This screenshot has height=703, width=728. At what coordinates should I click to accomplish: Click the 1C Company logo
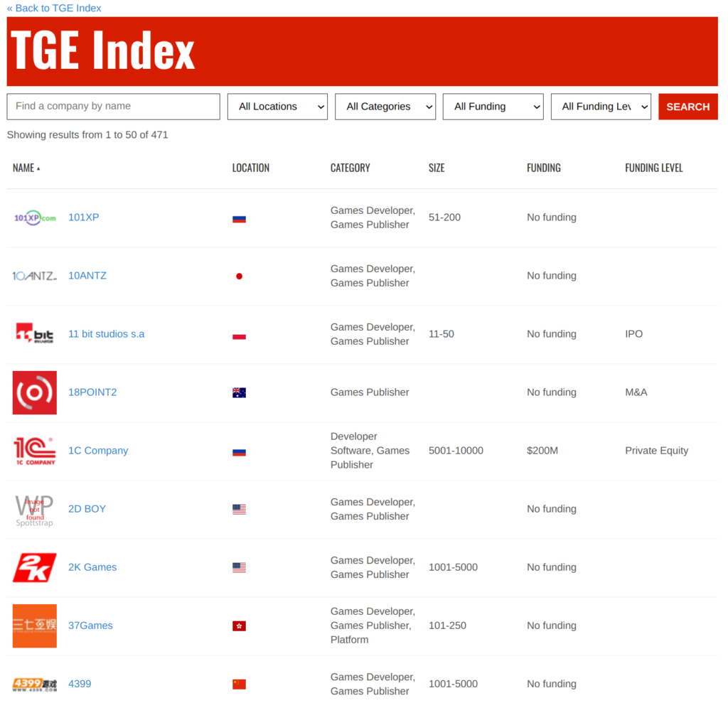click(x=35, y=451)
